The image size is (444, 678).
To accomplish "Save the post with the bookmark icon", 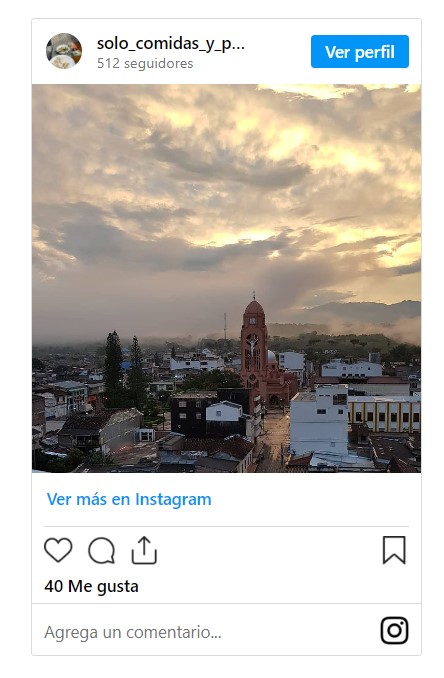I will pos(394,550).
